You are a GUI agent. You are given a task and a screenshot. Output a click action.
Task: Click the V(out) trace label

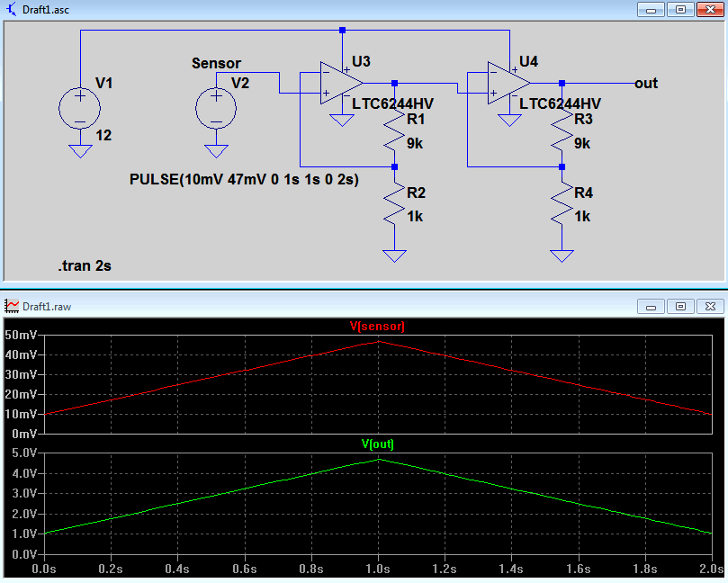pos(377,444)
